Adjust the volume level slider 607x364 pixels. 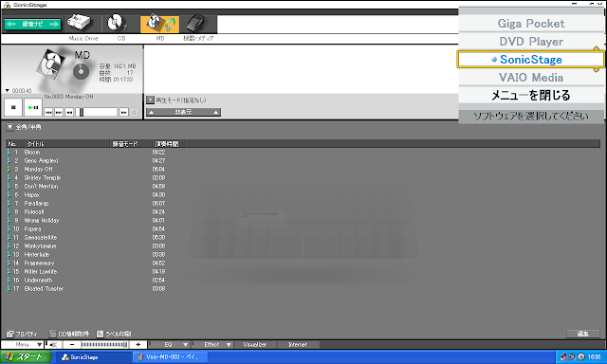click(104, 345)
